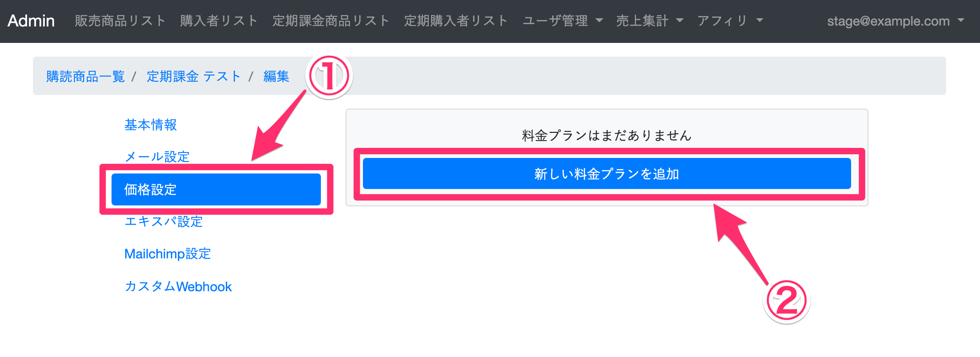Screen dimensions: 980x357
Task: Expand the ユーザ管理 dropdown
Action: [x=563, y=21]
